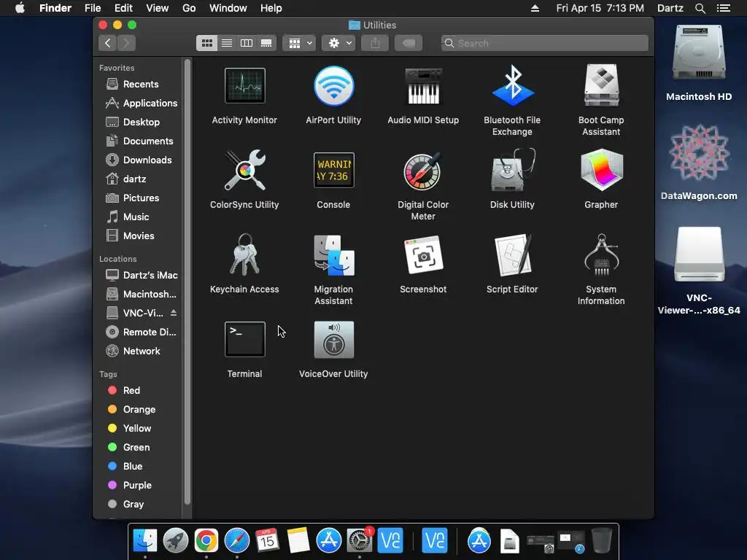
Task: Open the Apple menu
Action: click(x=20, y=8)
